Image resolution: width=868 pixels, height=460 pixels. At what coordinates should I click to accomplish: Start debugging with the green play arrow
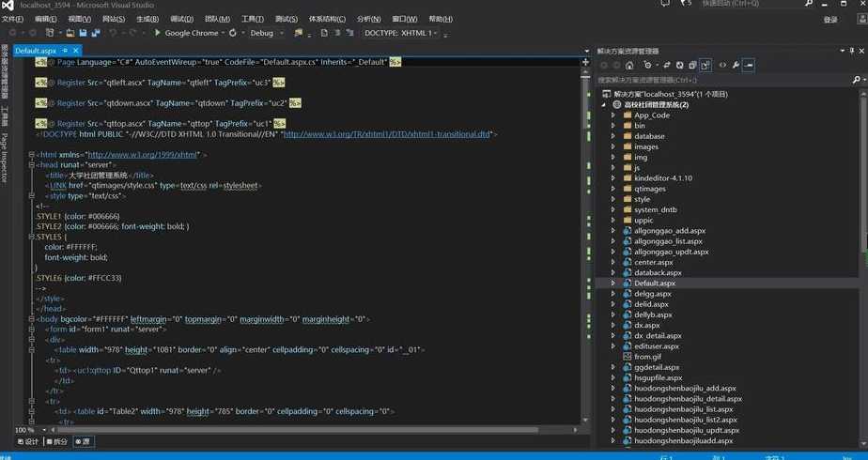pyautogui.click(x=157, y=33)
